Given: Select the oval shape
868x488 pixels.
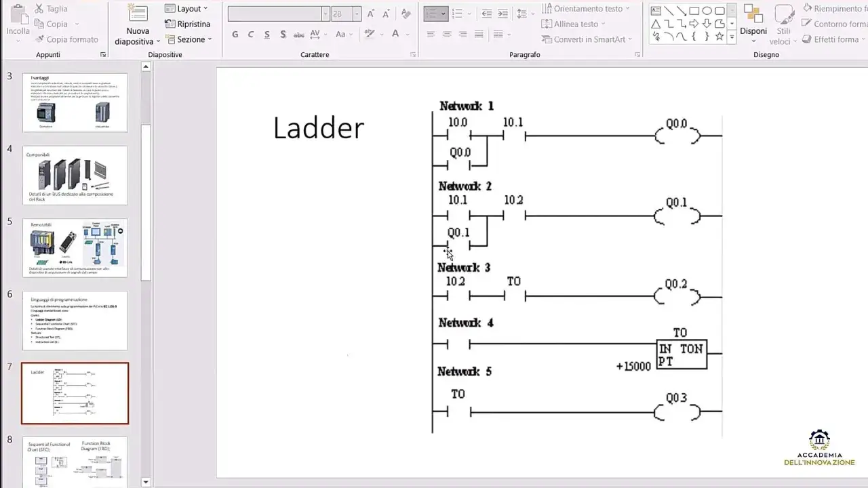Looking at the screenshot, I should [707, 10].
